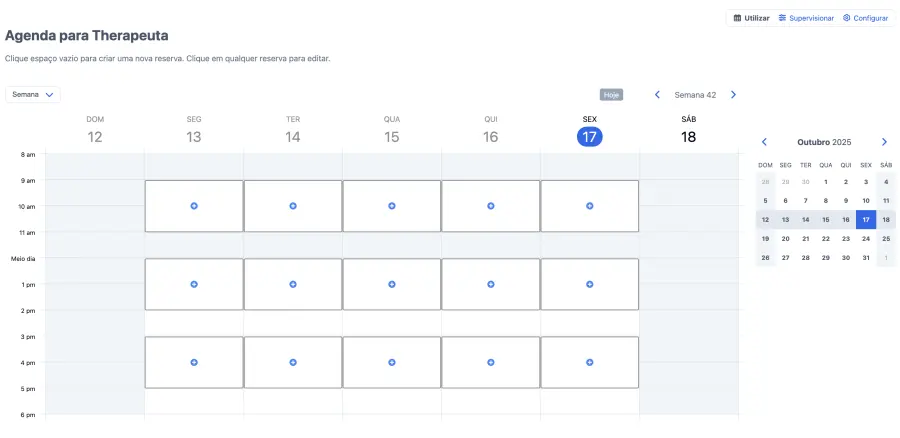Image resolution: width=900 pixels, height=438 pixels.
Task: Click plus icon in Monday 9 am slot
Action: pyautogui.click(x=194, y=206)
